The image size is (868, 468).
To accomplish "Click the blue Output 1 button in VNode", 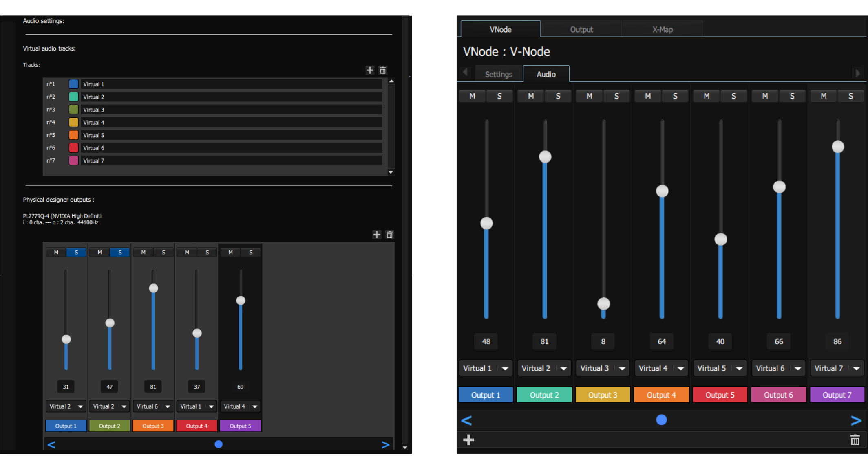I will 486,395.
